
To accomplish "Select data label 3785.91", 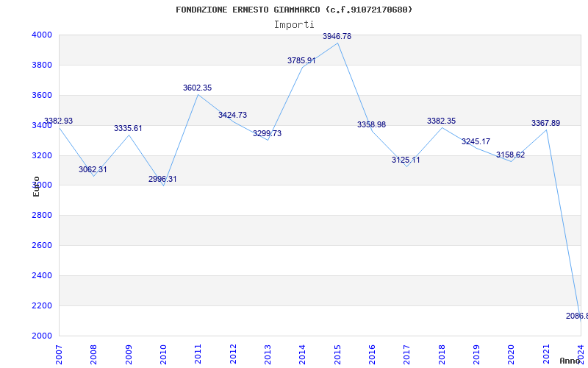I will [x=301, y=60].
